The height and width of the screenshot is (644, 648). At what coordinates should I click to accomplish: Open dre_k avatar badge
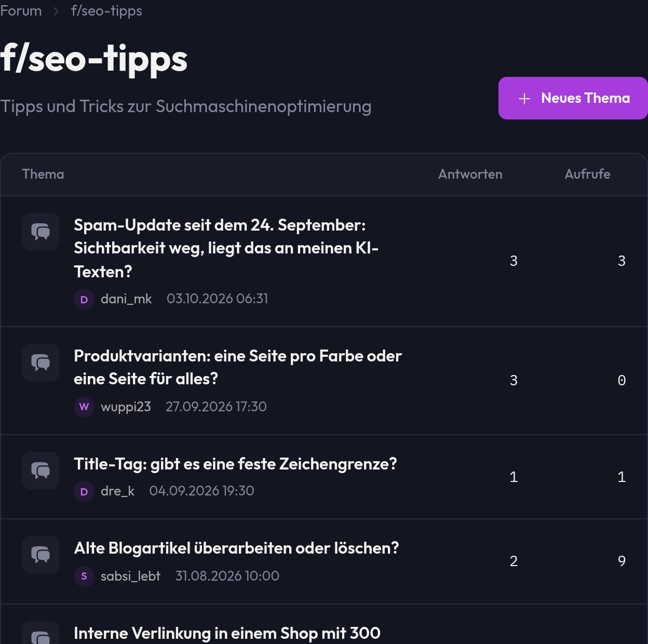pos(84,491)
